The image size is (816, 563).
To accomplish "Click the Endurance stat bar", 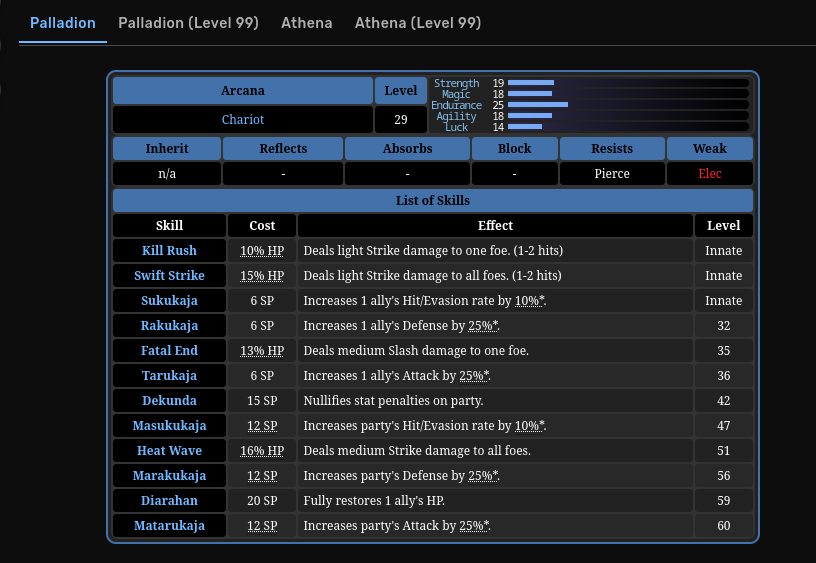I will 628,105.
